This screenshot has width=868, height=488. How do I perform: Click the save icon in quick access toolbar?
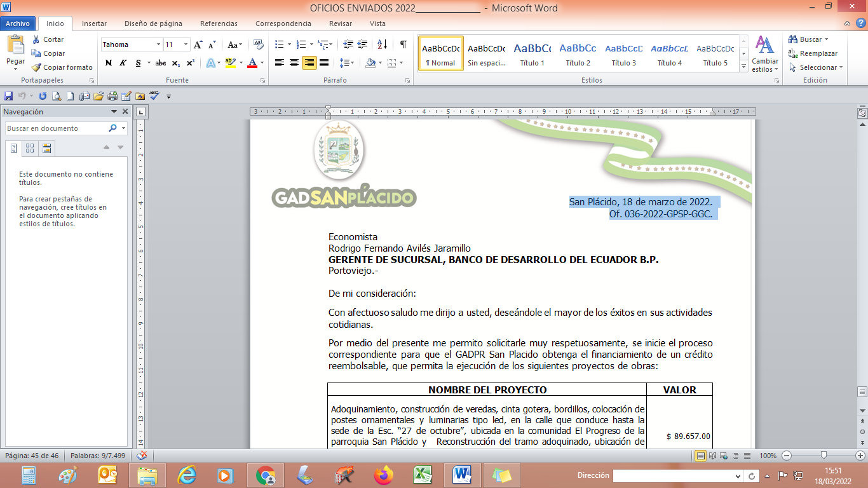pos(8,96)
